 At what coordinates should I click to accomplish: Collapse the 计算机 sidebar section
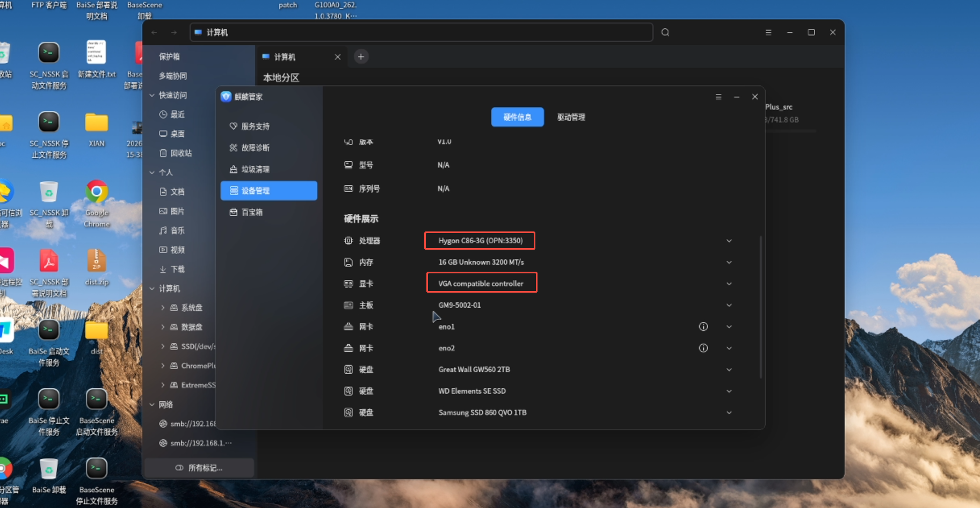point(152,288)
